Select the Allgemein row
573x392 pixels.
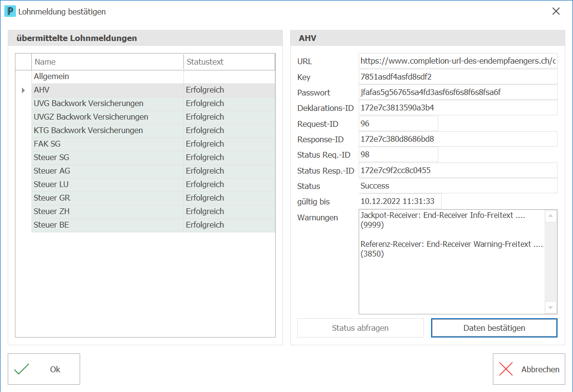pos(154,77)
